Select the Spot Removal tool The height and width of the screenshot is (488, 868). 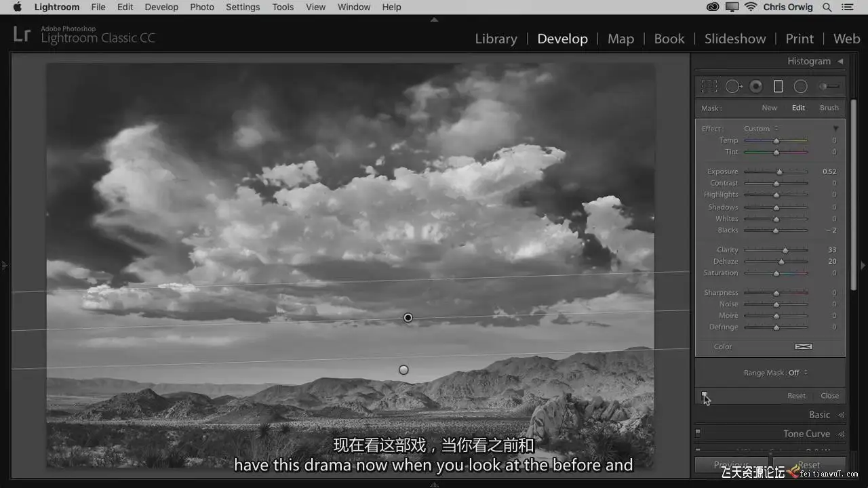(734, 87)
